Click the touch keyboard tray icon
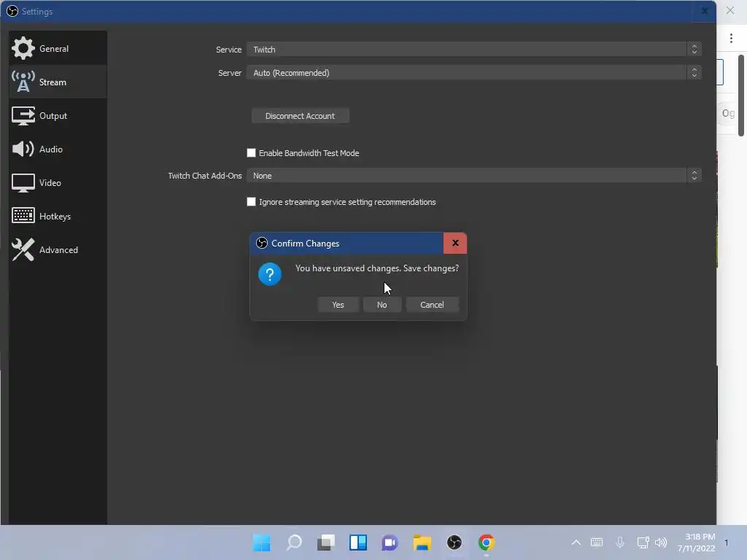 click(597, 542)
